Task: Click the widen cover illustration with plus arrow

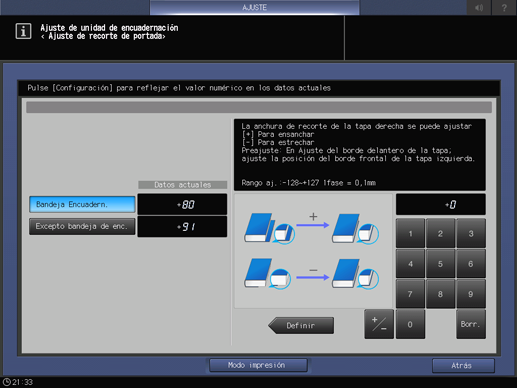Action: [311, 228]
